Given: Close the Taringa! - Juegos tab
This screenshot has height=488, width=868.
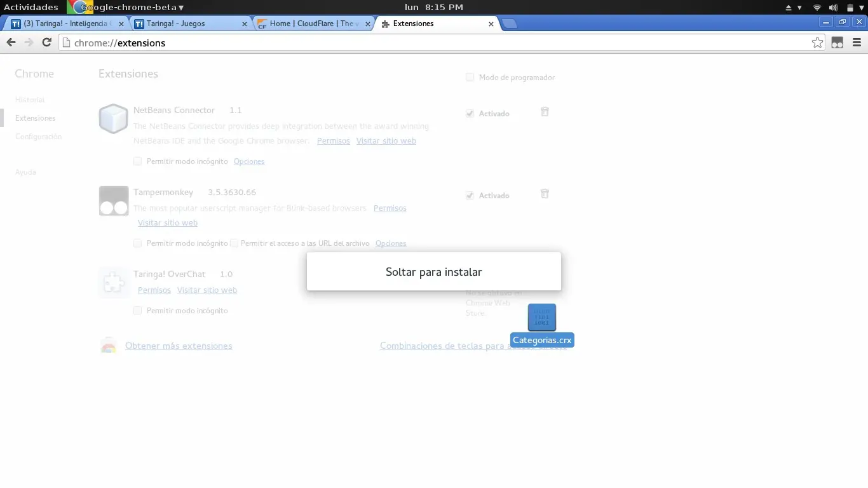Looking at the screenshot, I should coord(245,24).
